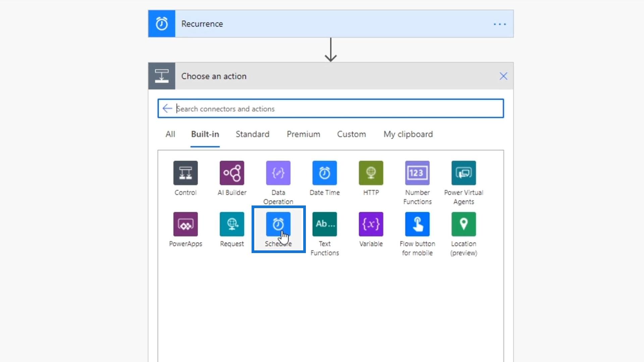Open the Request connector
Viewport: 644px width, 362px height.
(x=232, y=224)
